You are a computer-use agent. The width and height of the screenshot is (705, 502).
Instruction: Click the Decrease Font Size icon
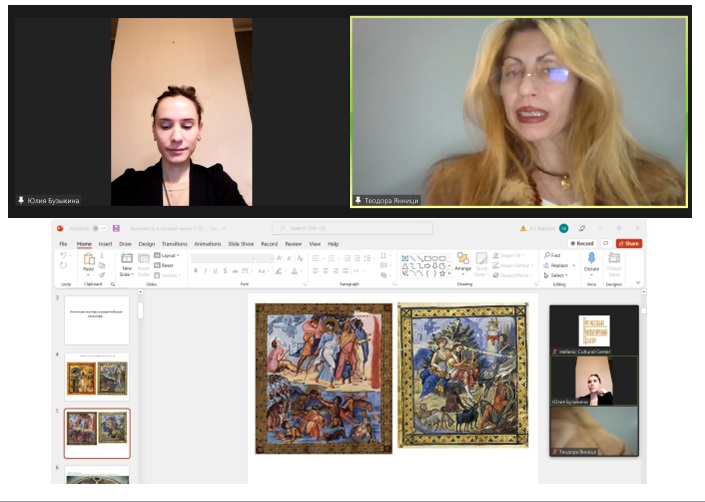point(290,258)
